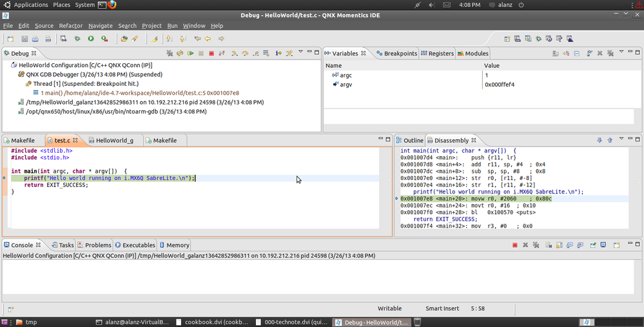This screenshot has height=327, width=644.
Task: Switch to Problems tab
Action: pyautogui.click(x=95, y=245)
